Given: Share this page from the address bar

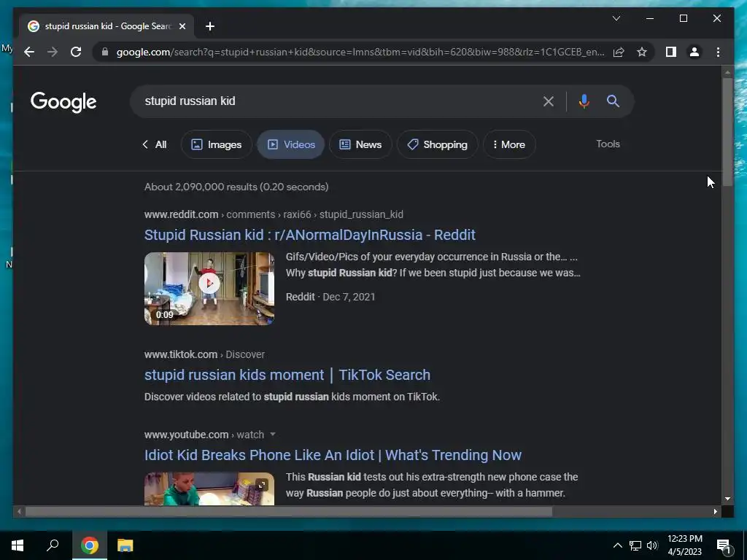Looking at the screenshot, I should (x=619, y=52).
